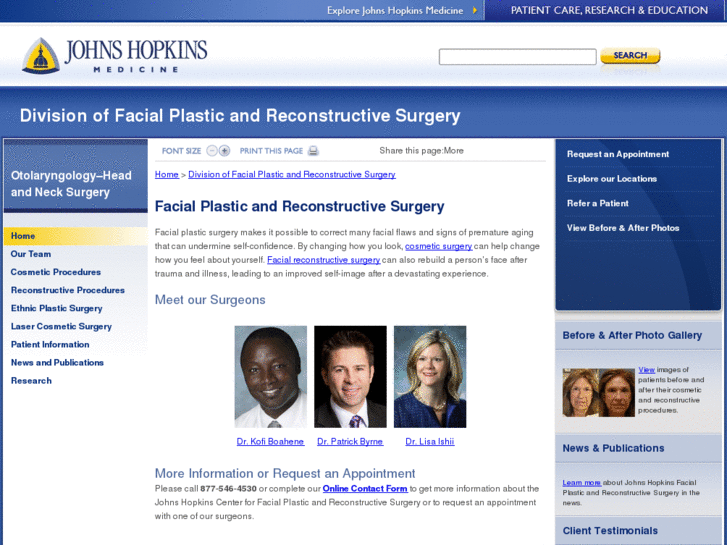The height and width of the screenshot is (545, 727).
Task: Select Research in the sidebar
Action: (x=31, y=380)
